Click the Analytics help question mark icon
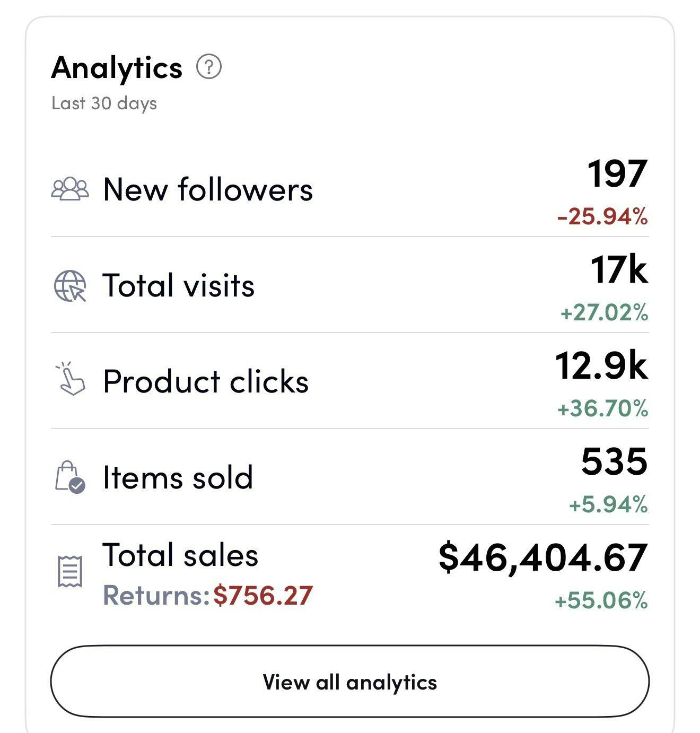 click(x=209, y=67)
